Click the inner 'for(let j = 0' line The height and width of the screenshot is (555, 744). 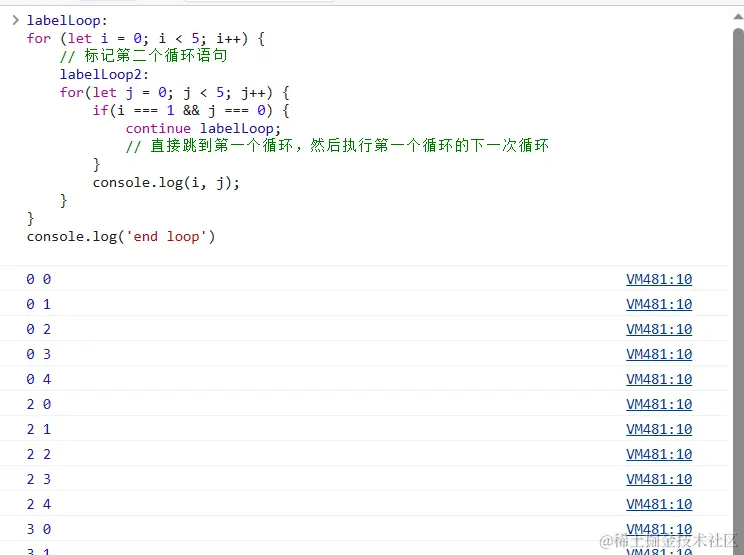point(175,92)
